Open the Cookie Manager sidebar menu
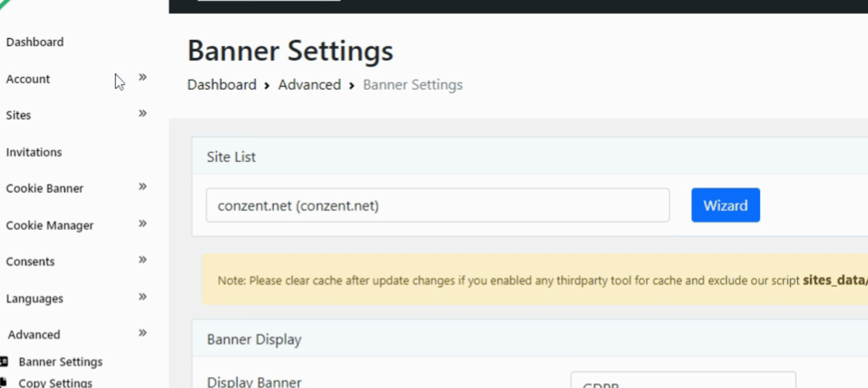 click(50, 225)
